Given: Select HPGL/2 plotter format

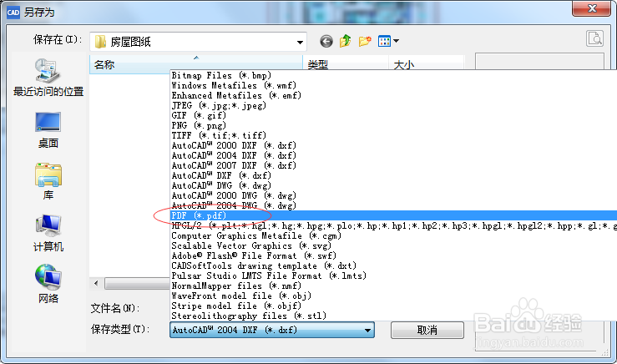Looking at the screenshot, I should pyautogui.click(x=393, y=226).
